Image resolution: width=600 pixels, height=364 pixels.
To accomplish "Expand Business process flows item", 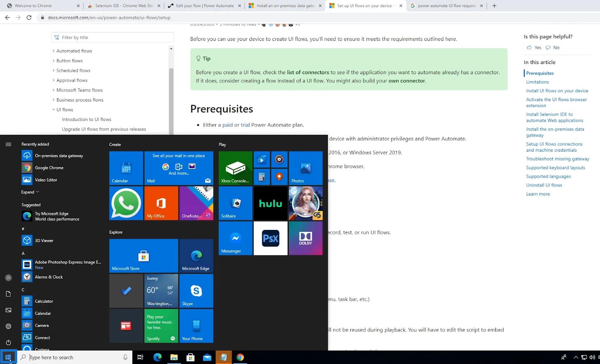I will pos(54,100).
